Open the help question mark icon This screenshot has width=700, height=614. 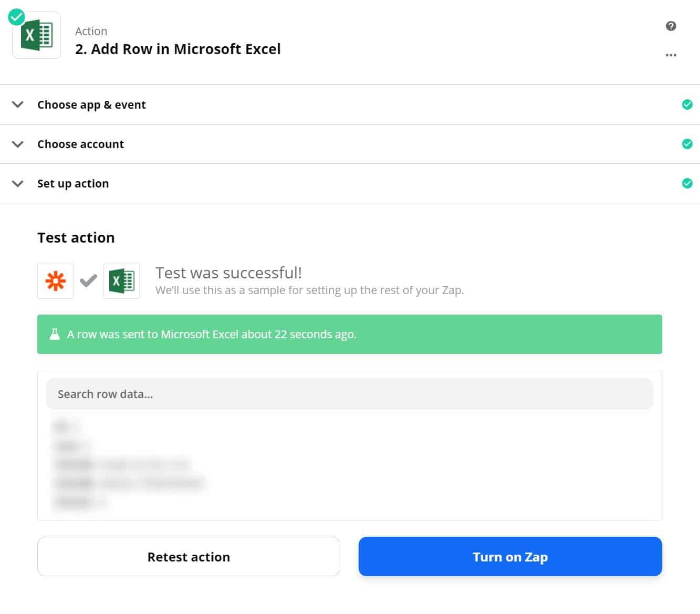coord(671,26)
